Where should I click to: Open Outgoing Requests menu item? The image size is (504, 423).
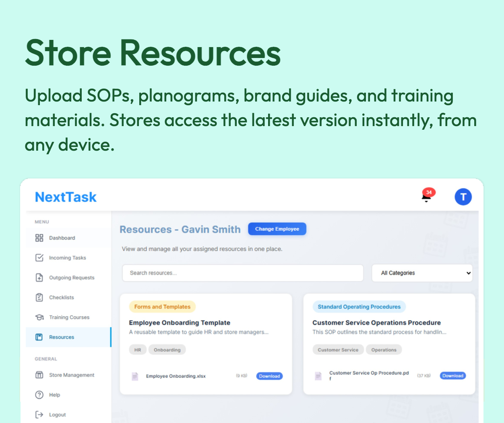(68, 278)
